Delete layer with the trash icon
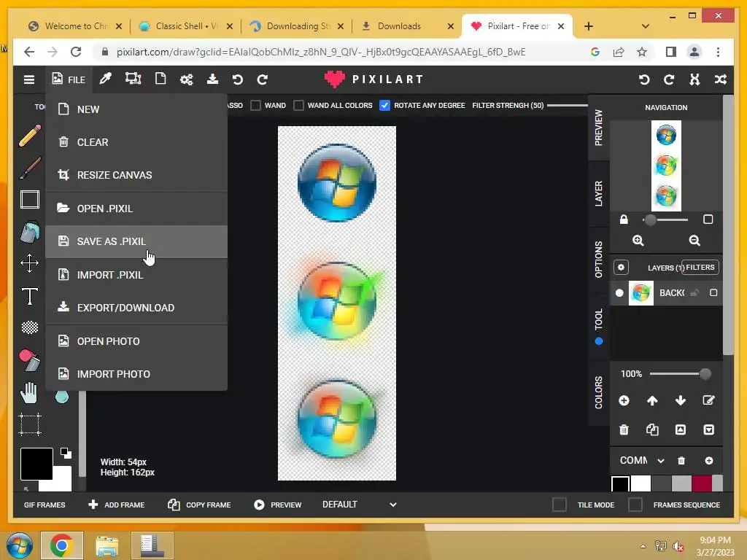Screen dimensions: 747x560 (624, 430)
